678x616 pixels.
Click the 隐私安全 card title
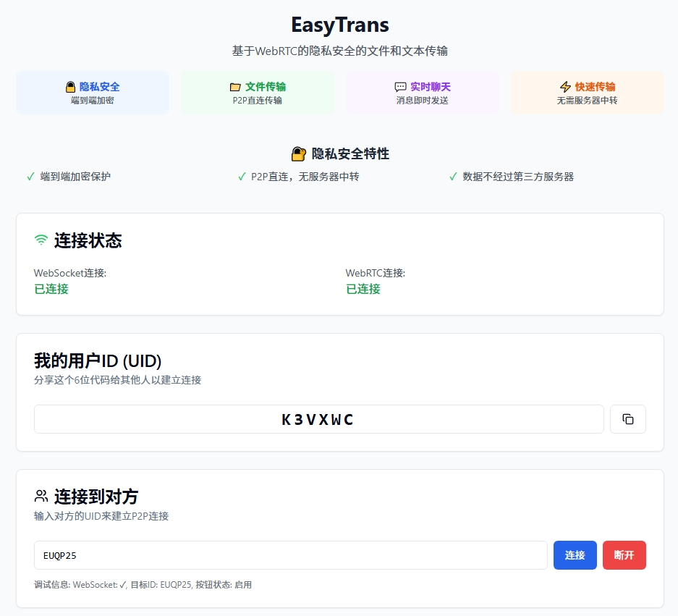click(x=99, y=87)
